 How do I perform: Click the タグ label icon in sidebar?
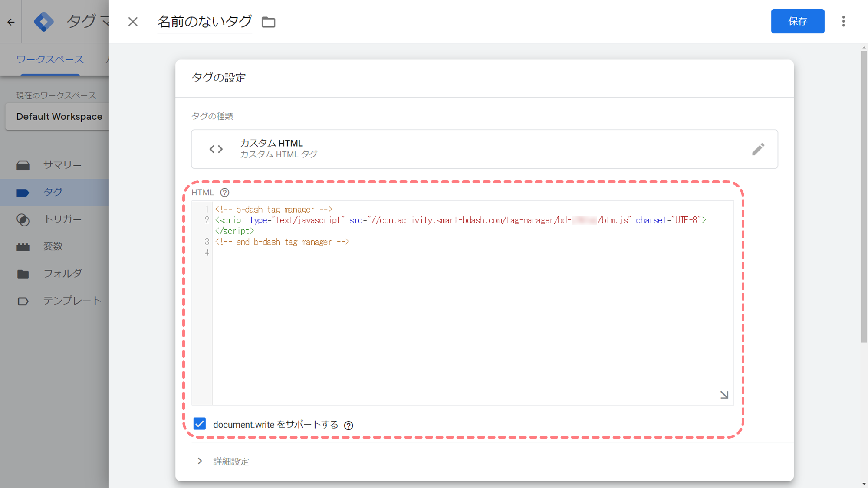(x=23, y=193)
